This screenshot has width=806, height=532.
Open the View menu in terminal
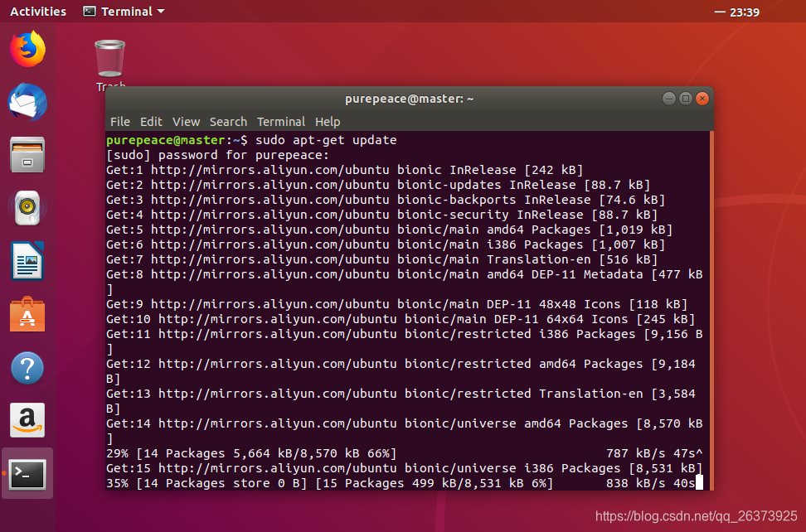186,122
